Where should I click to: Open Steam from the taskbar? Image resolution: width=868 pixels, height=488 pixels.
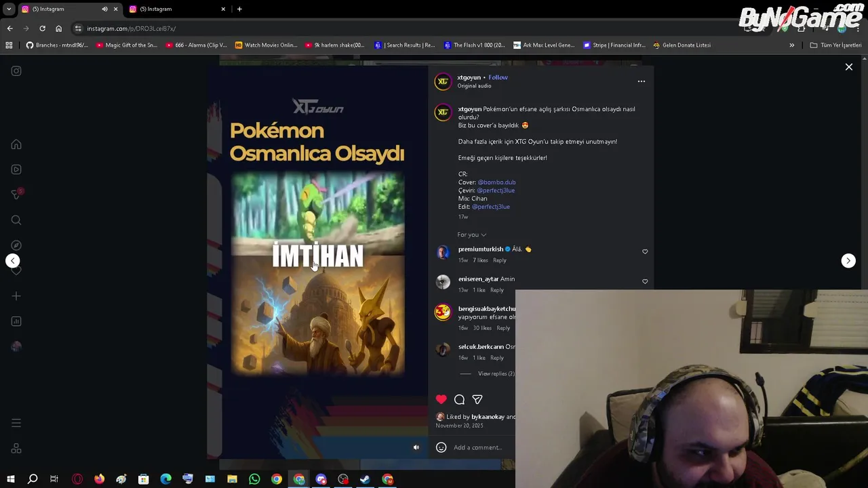pos(365,479)
